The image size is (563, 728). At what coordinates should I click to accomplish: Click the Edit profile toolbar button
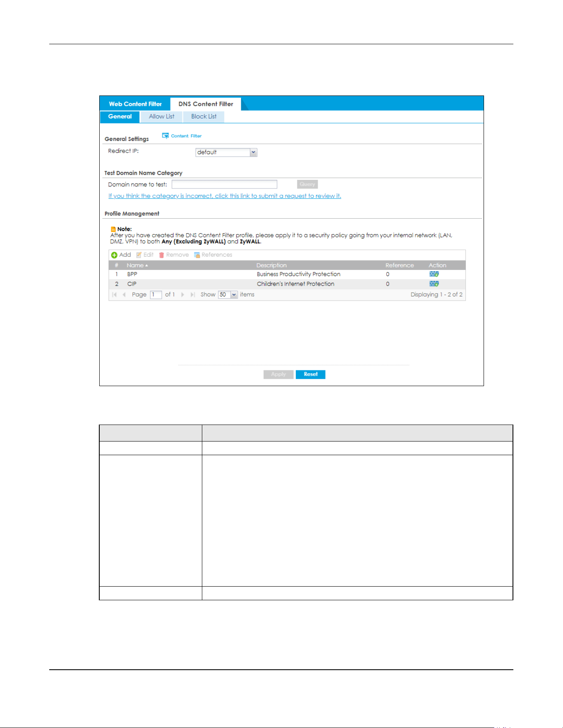tap(145, 255)
